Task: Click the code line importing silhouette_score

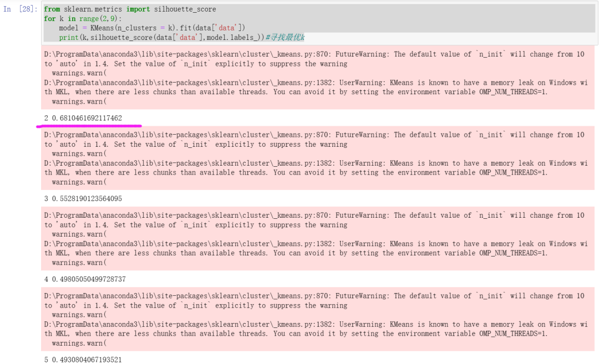Action: 130,9
